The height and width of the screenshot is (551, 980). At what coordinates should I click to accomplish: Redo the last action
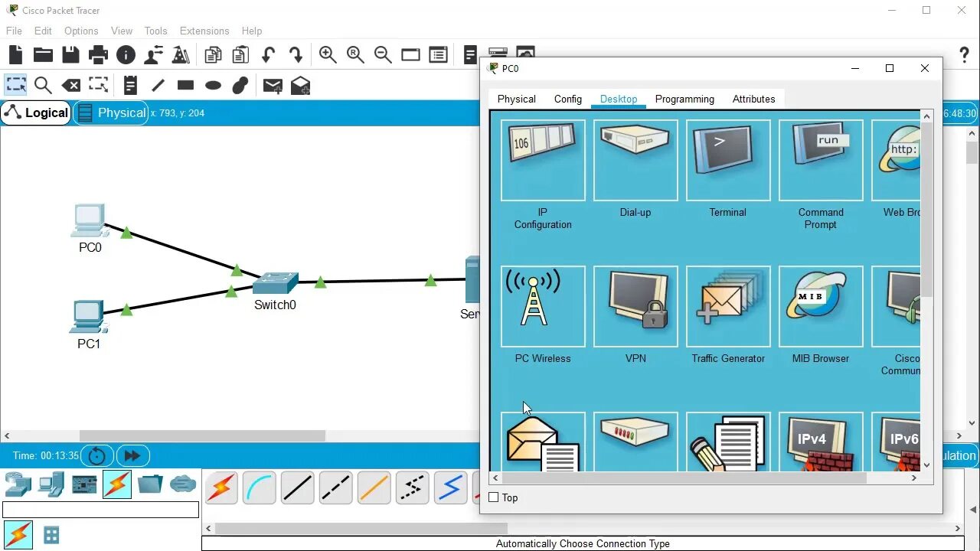point(296,54)
